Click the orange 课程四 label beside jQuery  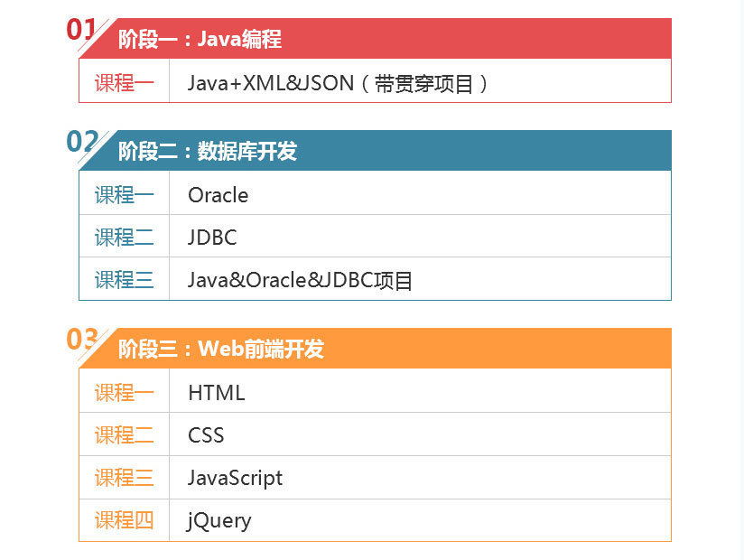(125, 520)
